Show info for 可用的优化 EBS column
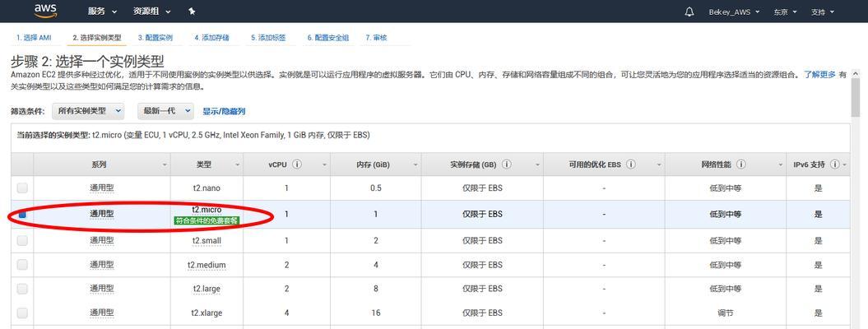This screenshot has width=868, height=329. tap(630, 164)
